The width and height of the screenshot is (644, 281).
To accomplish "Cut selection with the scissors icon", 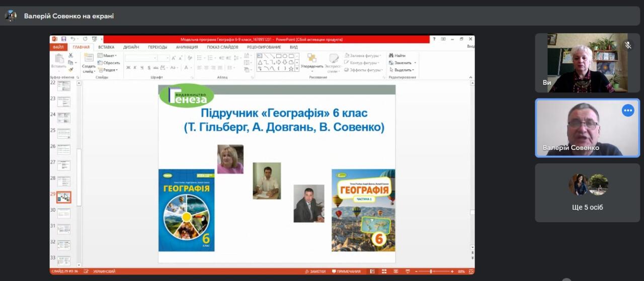I will [x=70, y=55].
